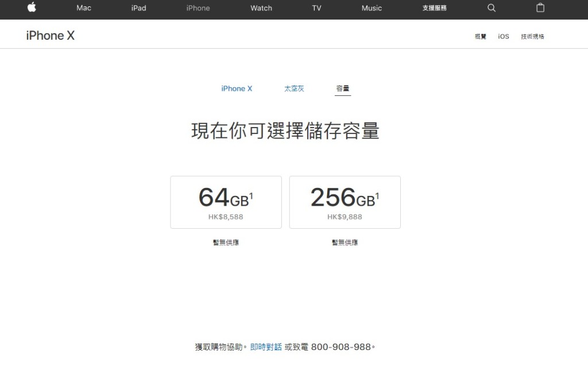Choose the 64GB HK$8,588 storage option

click(226, 202)
